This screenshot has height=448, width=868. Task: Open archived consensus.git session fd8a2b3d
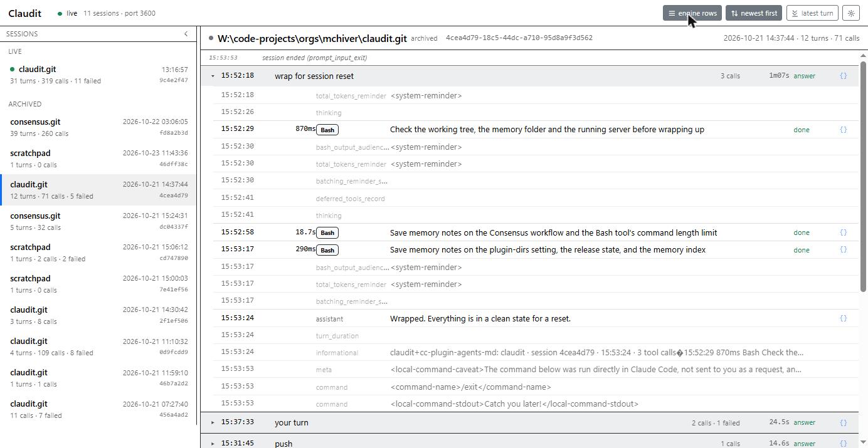pyautogui.click(x=98, y=127)
